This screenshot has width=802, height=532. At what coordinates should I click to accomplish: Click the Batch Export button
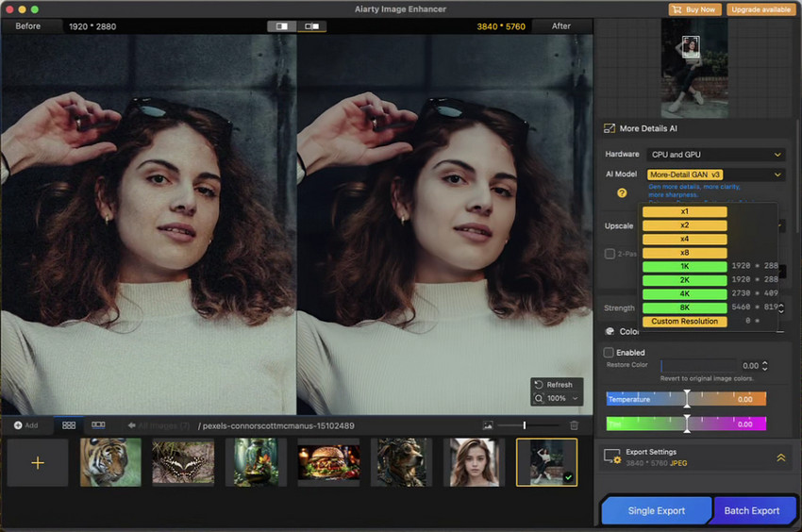tap(752, 510)
